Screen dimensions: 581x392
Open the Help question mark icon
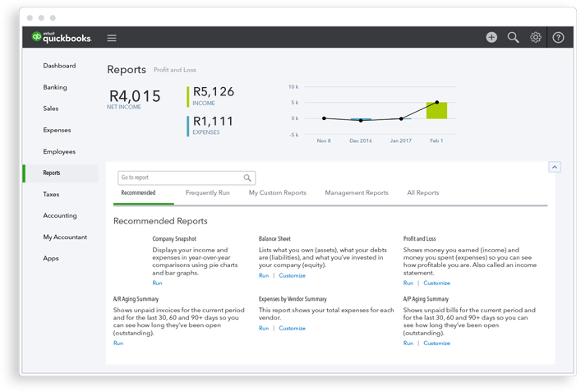[x=558, y=38]
